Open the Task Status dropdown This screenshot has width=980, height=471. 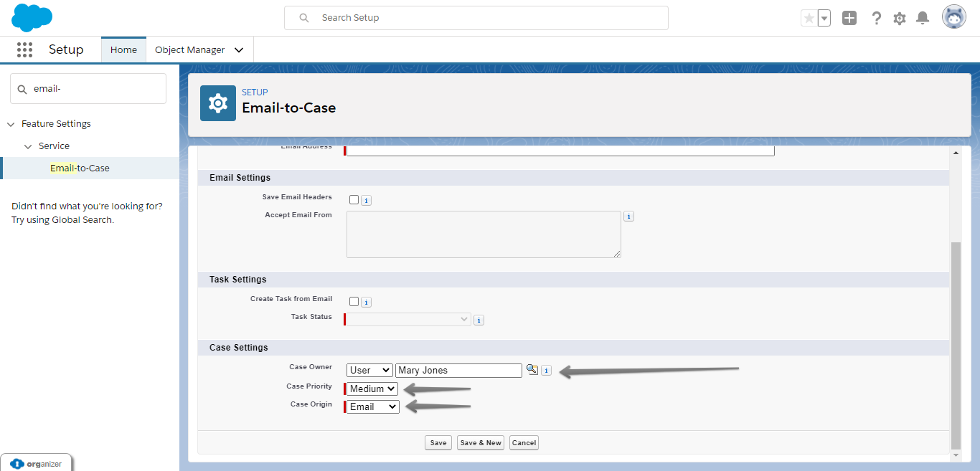pyautogui.click(x=407, y=319)
